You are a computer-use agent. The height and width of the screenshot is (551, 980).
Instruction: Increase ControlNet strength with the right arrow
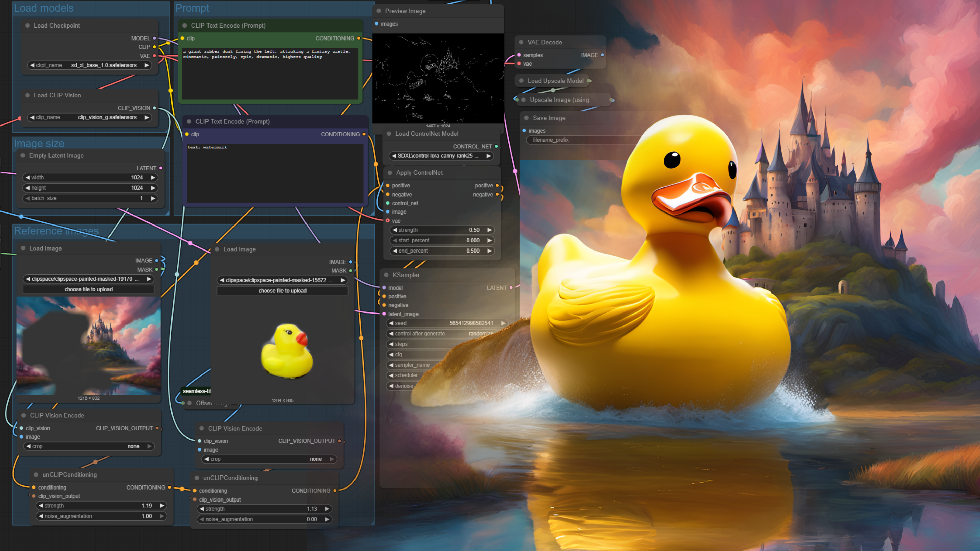click(490, 230)
